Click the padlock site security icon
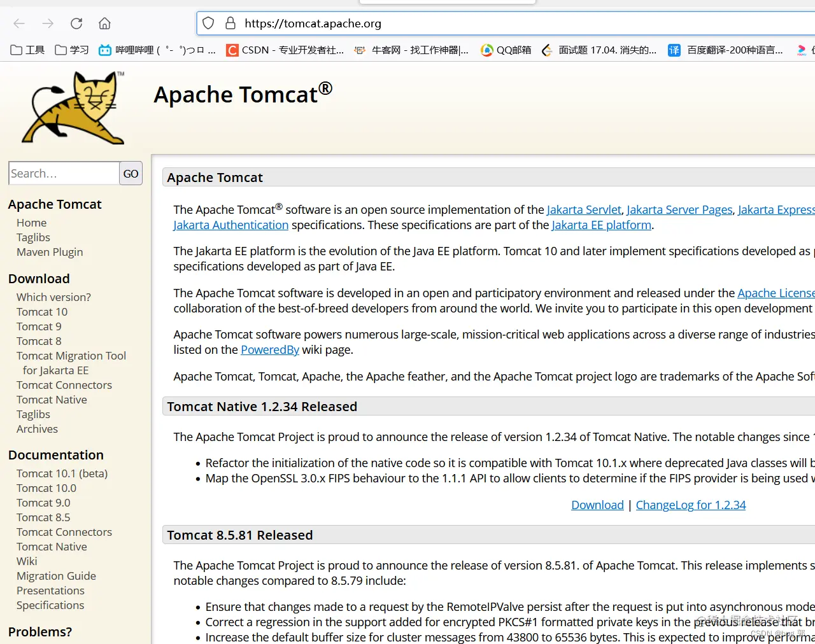 [x=230, y=24]
